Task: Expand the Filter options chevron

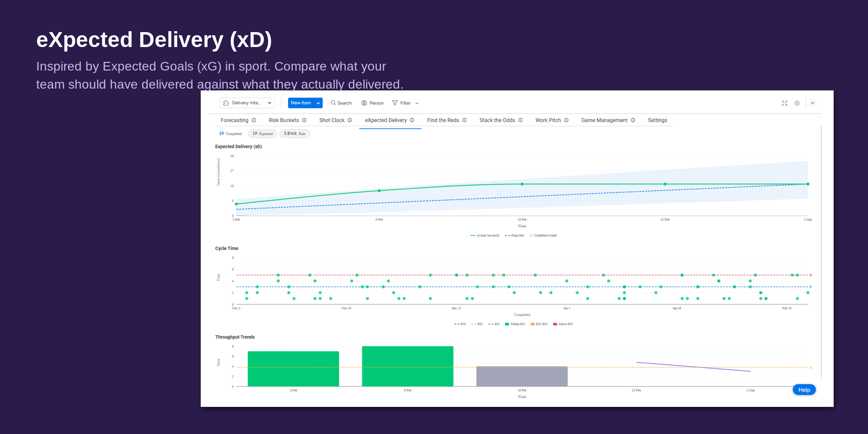Action: [x=417, y=103]
